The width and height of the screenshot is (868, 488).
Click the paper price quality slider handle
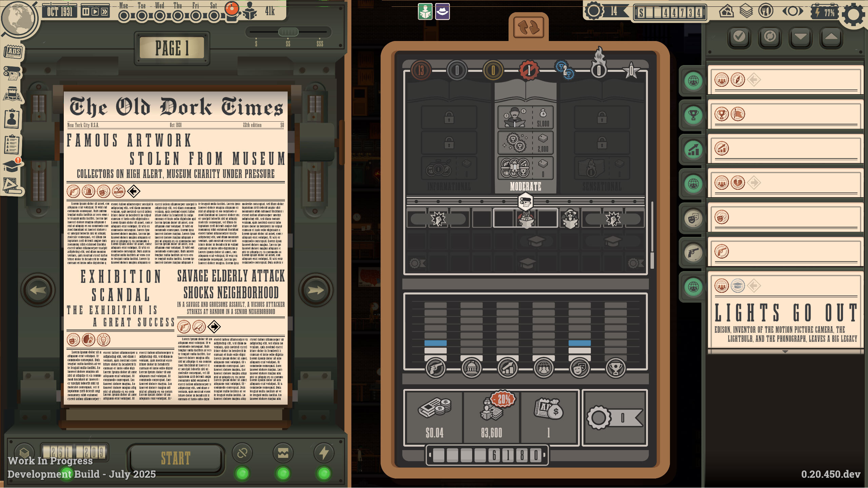[x=288, y=32]
